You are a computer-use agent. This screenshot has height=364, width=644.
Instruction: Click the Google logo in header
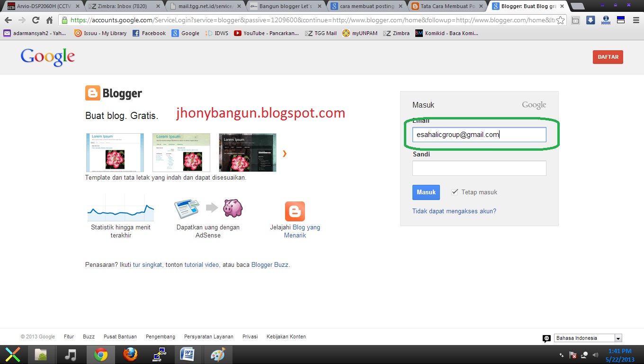[x=48, y=57]
